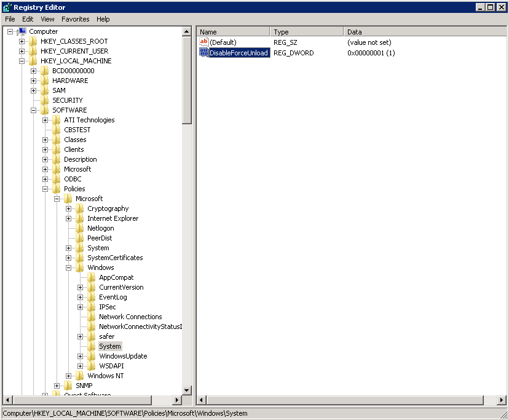Click the HKEY_CLASSES_ROOT folder icon
Screen dimensions: 509x420
pyautogui.click(x=33, y=41)
